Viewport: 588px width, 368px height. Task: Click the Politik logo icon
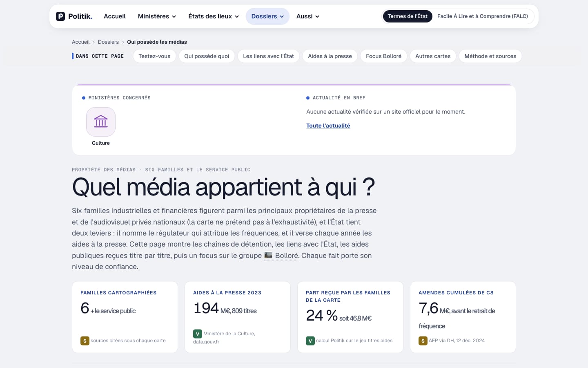[60, 16]
